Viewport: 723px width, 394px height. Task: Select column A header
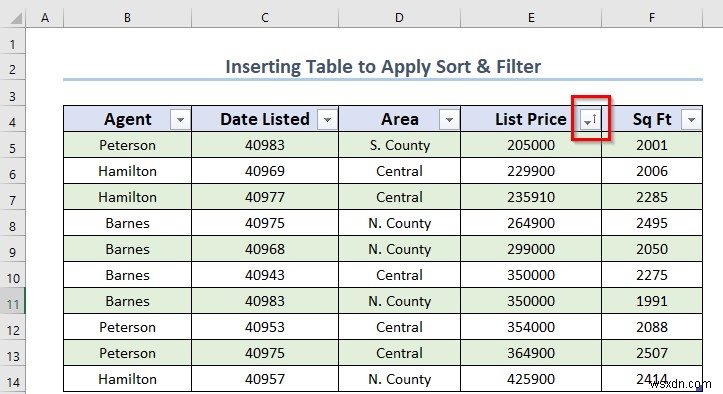click(x=45, y=18)
